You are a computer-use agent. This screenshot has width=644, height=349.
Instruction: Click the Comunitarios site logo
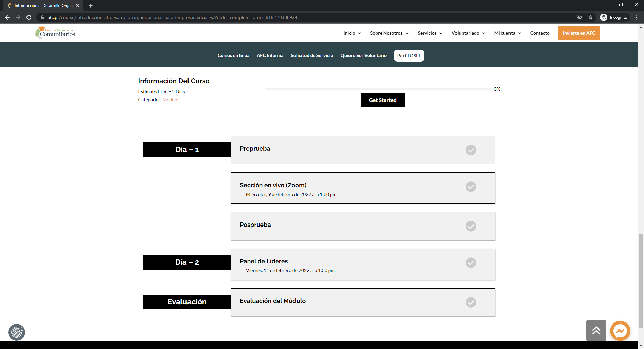(x=55, y=33)
